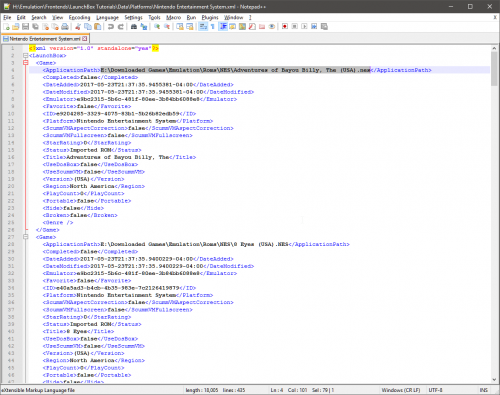Viewport: 500px width, 395px height.
Task: Open the Tools menu
Action: click(154, 17)
